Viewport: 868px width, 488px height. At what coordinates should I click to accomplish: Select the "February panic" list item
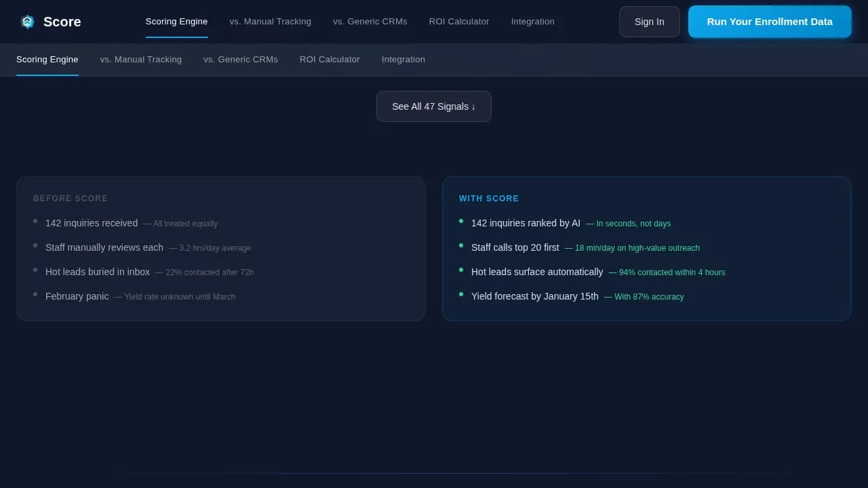77,296
